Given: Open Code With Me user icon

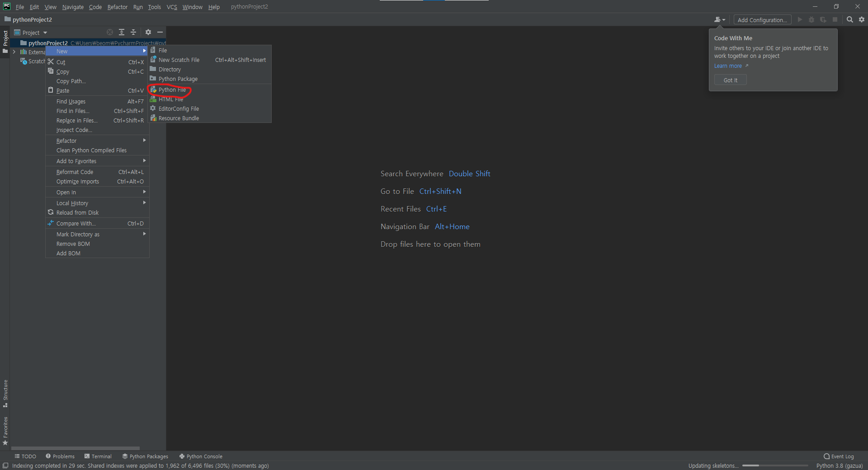Looking at the screenshot, I should 720,19.
